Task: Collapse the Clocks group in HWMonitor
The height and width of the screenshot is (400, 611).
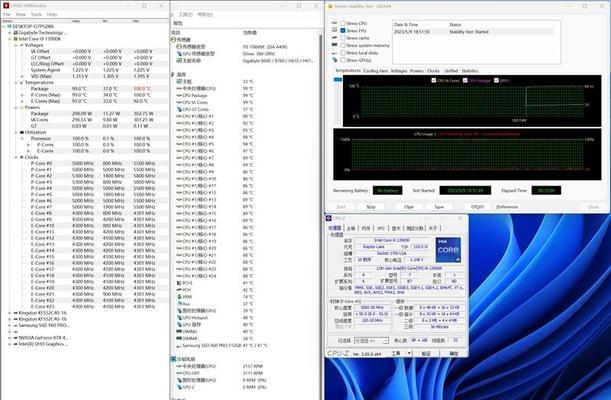Action: 16,157
